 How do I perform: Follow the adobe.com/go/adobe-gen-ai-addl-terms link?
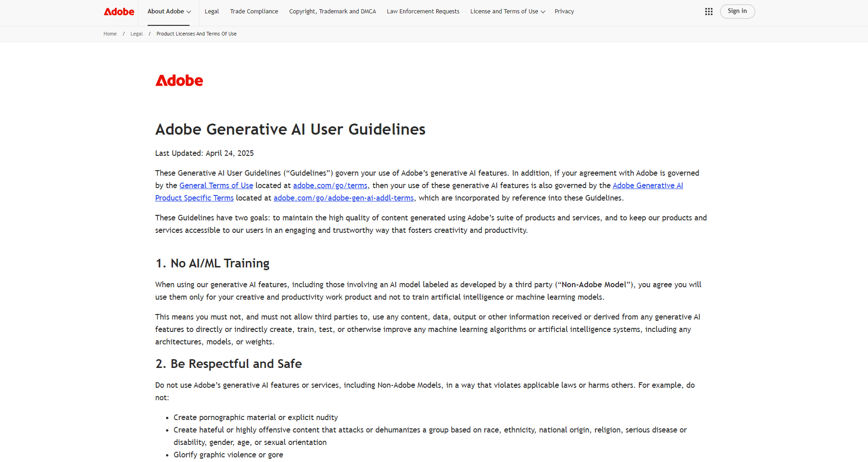tap(344, 198)
